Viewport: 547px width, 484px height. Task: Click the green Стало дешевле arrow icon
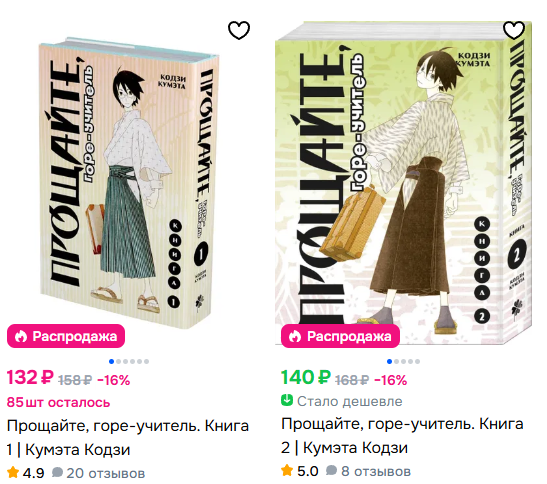287,400
